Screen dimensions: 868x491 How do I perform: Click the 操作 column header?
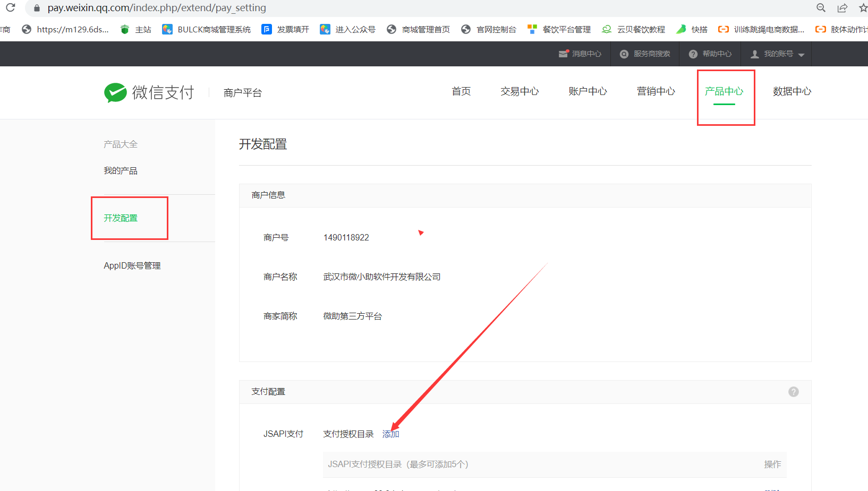(772, 464)
